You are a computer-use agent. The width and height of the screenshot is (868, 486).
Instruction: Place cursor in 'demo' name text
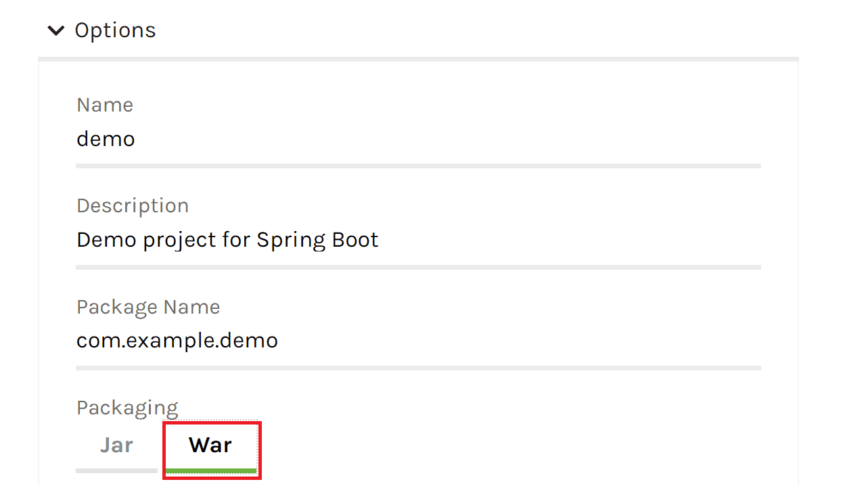(106, 139)
